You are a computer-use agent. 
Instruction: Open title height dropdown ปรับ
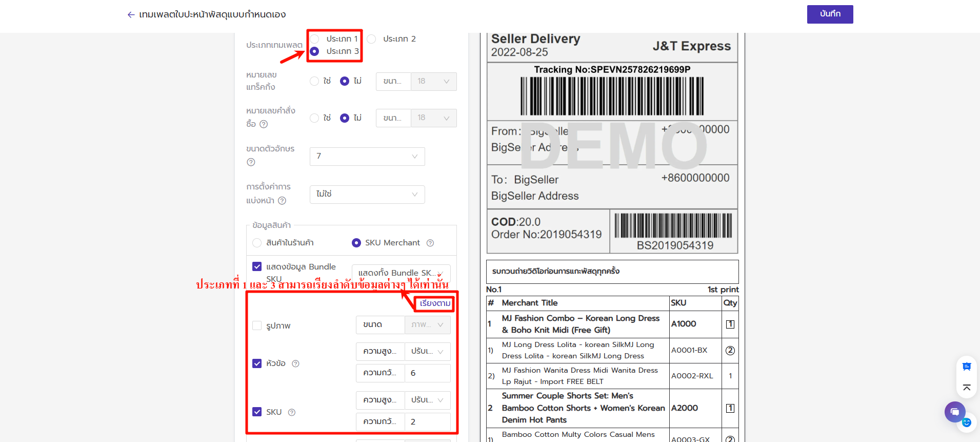(x=427, y=352)
